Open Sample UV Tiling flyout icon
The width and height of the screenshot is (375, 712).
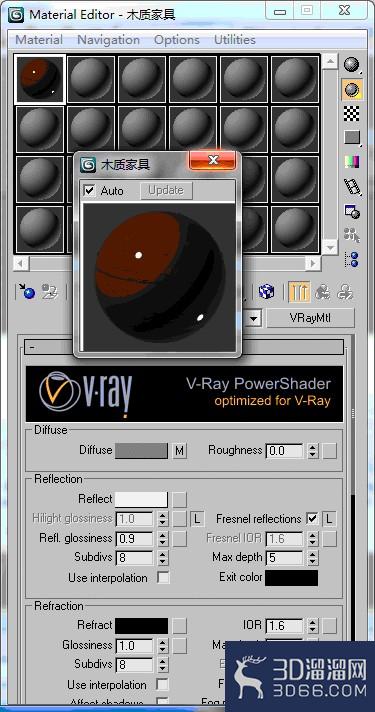pyautogui.click(x=352, y=137)
